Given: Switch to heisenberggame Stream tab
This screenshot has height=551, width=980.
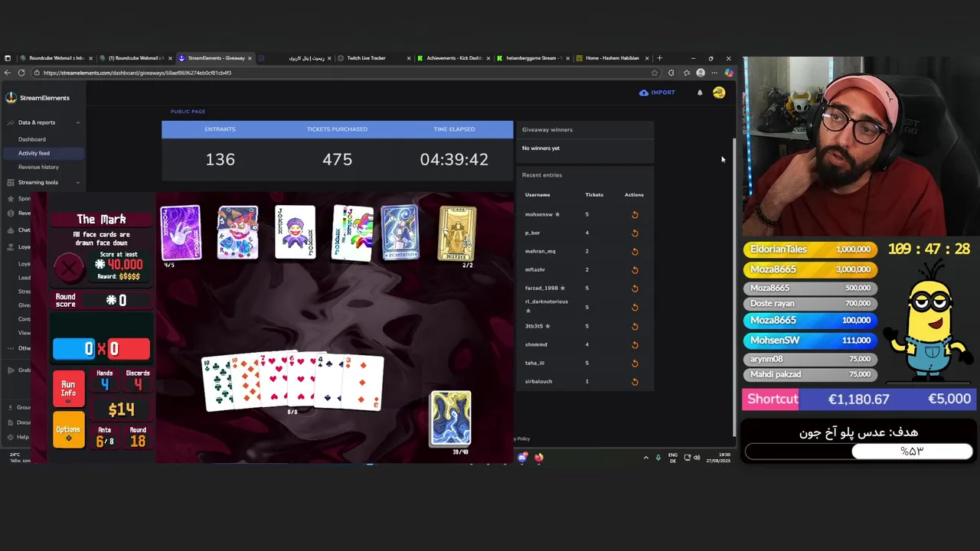Looking at the screenshot, I should (x=534, y=58).
